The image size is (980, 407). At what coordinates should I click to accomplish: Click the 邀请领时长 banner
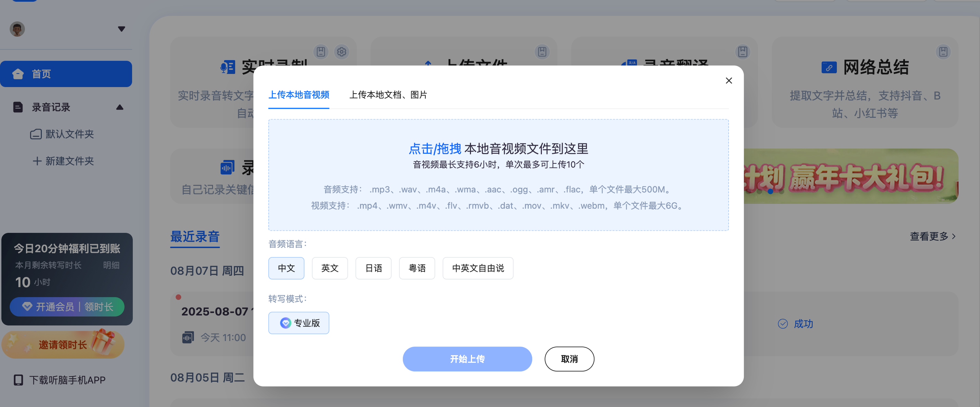(63, 344)
